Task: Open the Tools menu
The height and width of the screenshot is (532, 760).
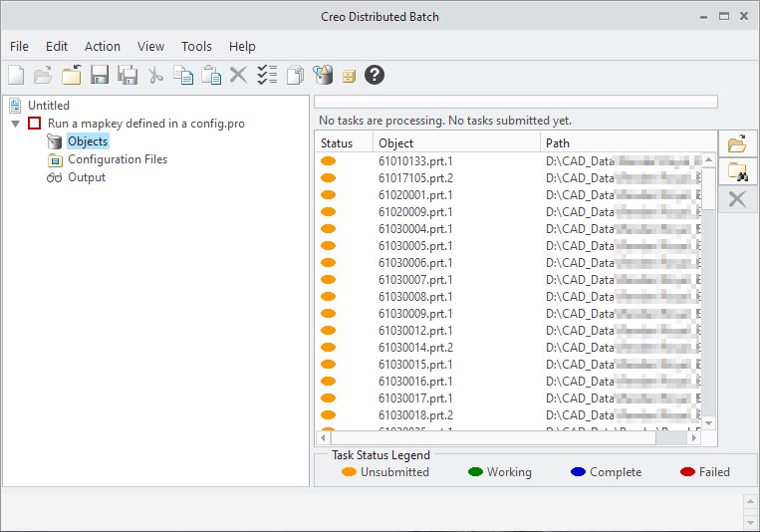Action: 196,47
